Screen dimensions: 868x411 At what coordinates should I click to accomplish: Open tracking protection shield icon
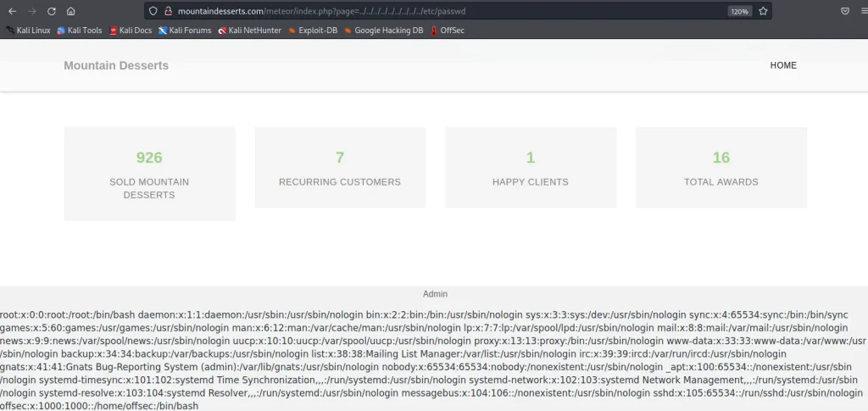point(153,11)
